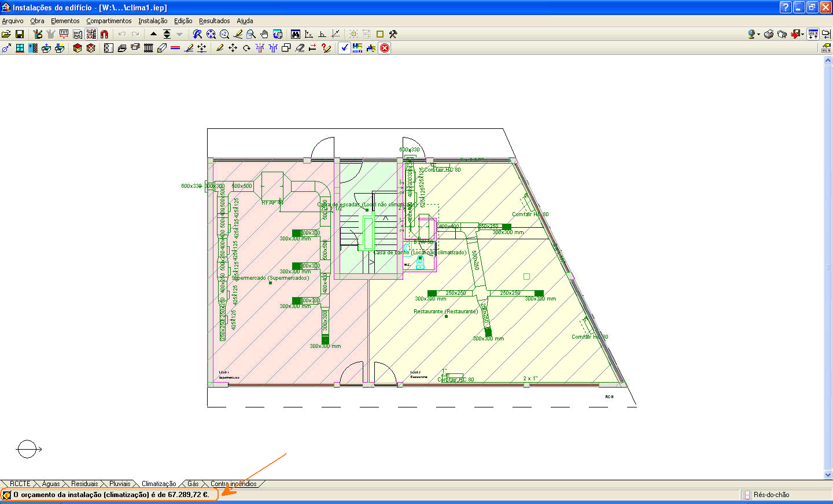Screen dimensions: 833x504
Task: Click the duplicate overlapping squares icon
Action: tap(286, 48)
